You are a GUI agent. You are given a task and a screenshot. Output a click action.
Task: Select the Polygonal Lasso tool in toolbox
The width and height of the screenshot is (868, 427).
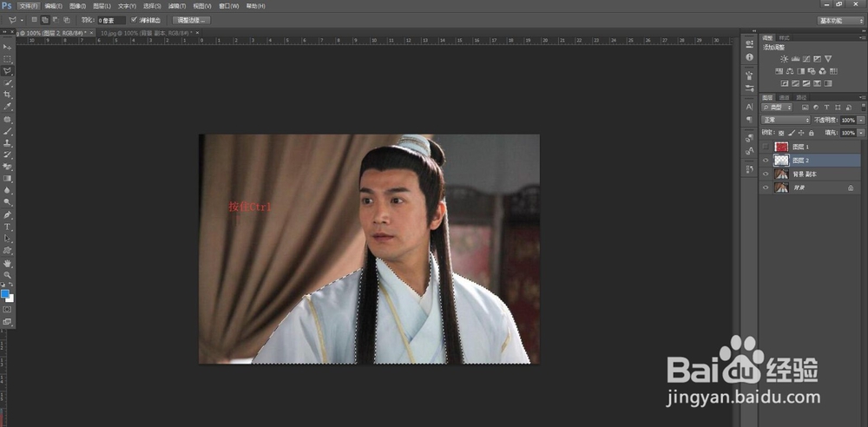[x=7, y=71]
